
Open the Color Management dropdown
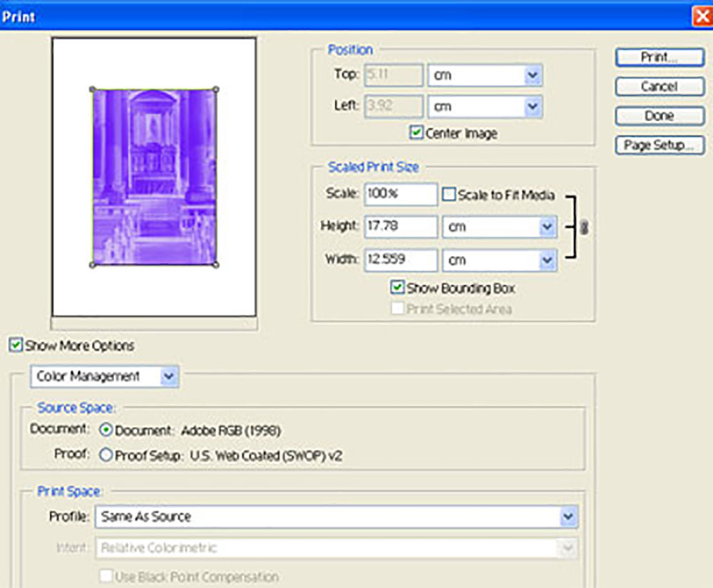[x=105, y=376]
